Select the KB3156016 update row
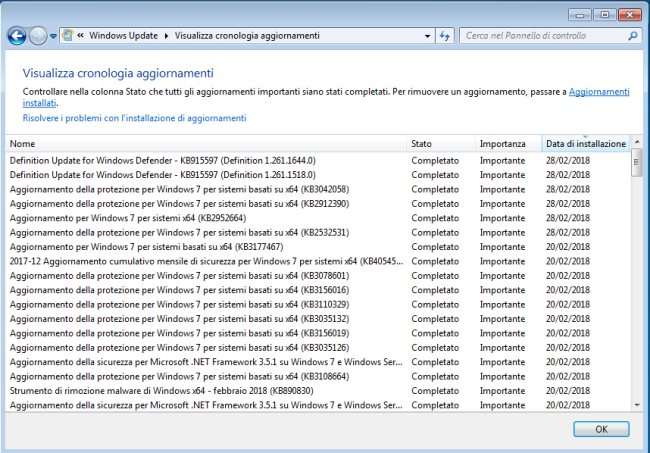This screenshot has height=453, width=650. click(x=317, y=290)
